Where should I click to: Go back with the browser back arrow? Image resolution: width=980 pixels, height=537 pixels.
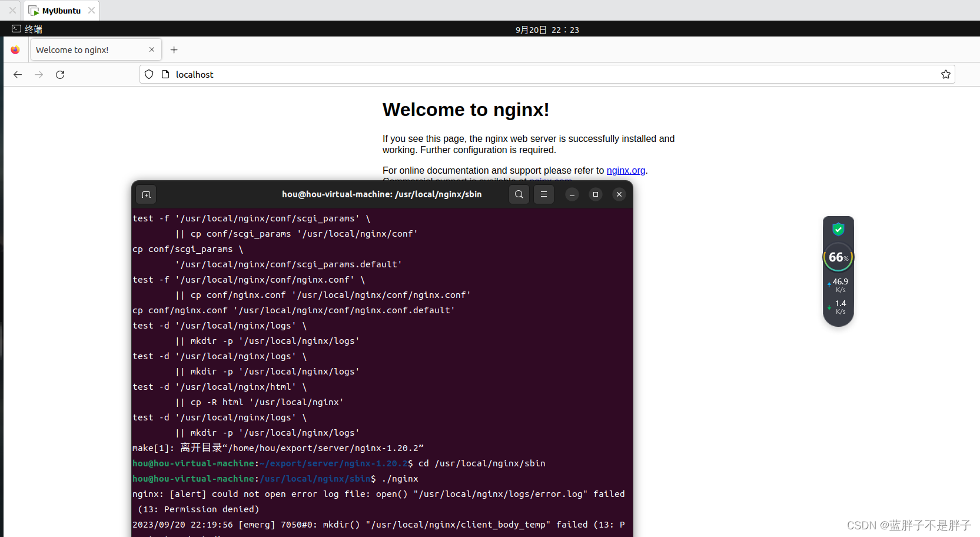tap(18, 75)
